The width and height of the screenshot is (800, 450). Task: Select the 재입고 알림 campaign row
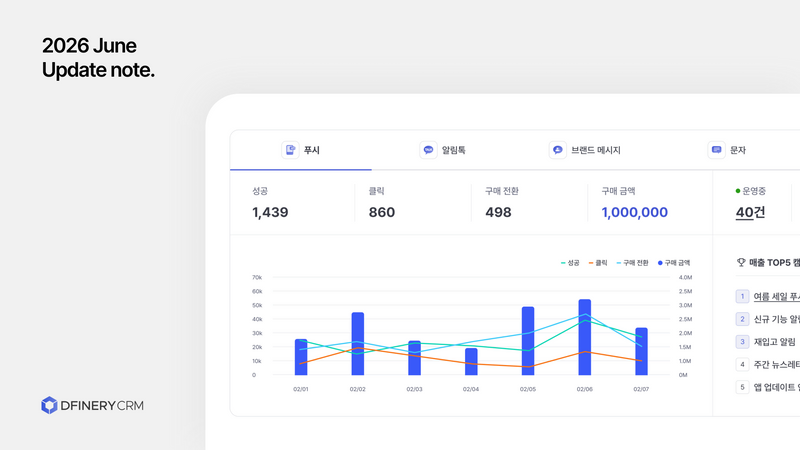pyautogui.click(x=767, y=342)
